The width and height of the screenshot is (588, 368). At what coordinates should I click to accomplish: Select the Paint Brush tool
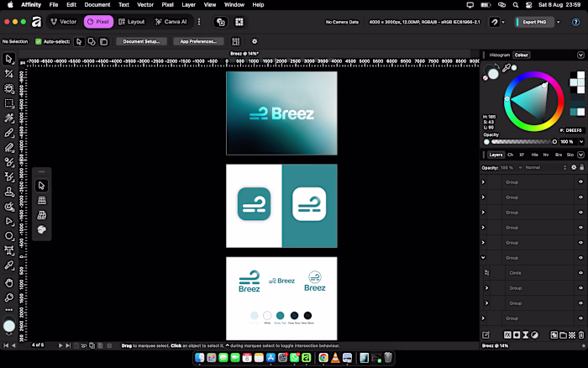coord(9,133)
